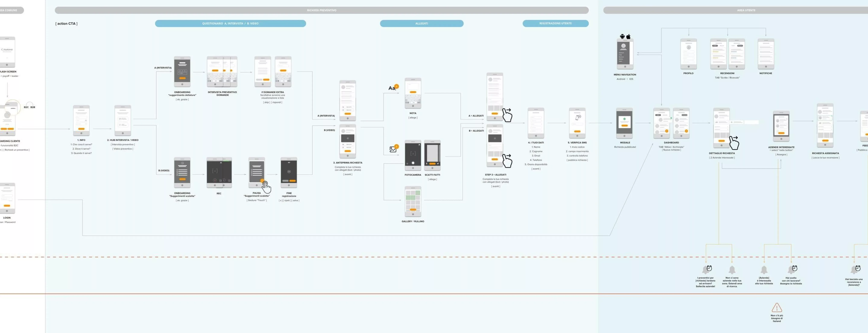The image size is (868, 333).
Task: Select the 'QUESTIONARIO A. INTERVISTA / B. VIDEO' blue header
Action: [230, 23]
